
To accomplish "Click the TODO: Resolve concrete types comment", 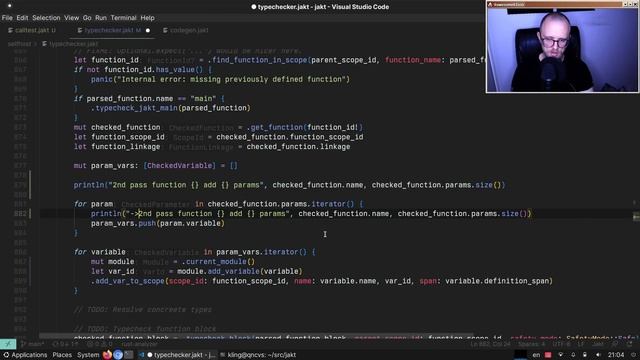I will pos(143,309).
